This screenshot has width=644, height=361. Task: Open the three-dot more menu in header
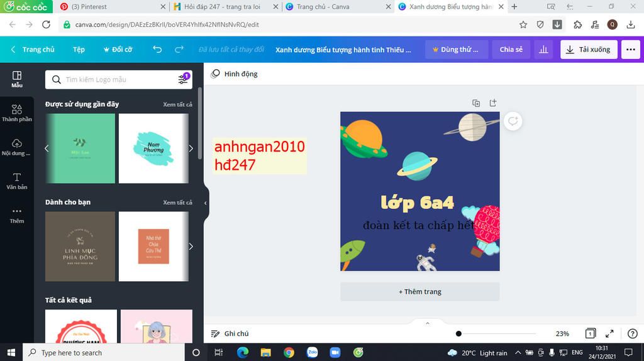point(630,49)
